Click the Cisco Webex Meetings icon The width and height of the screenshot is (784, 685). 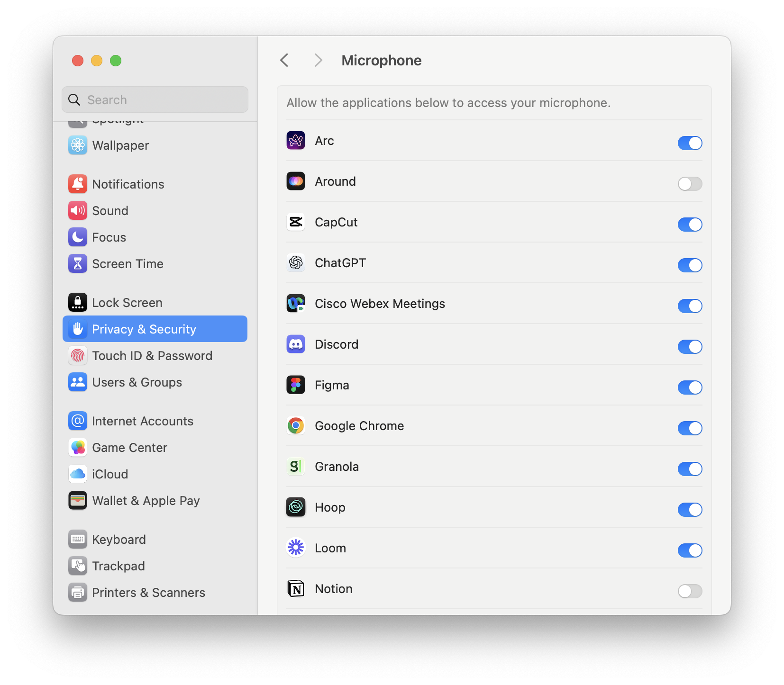296,304
